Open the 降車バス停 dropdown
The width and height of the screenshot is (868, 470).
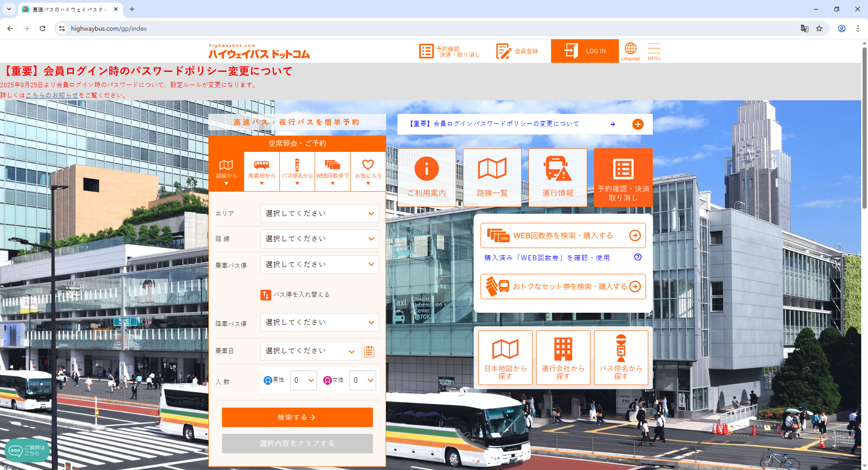(320, 322)
